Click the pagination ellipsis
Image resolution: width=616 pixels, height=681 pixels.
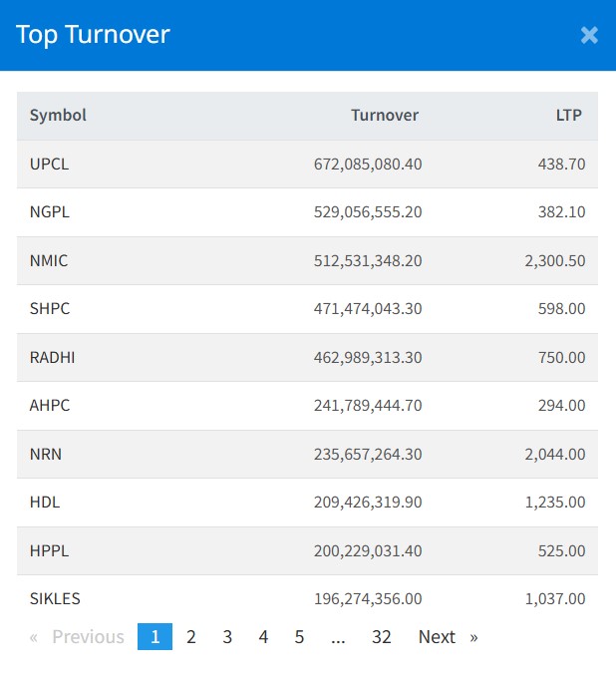point(338,636)
